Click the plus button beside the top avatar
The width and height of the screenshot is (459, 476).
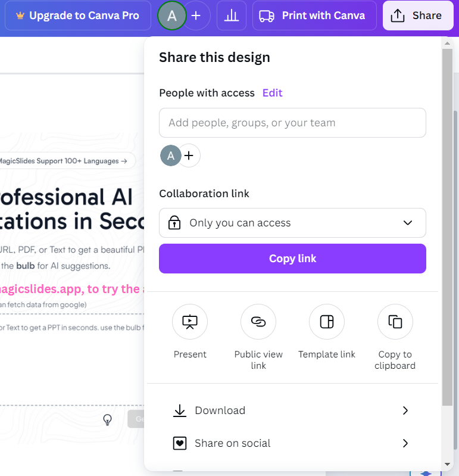click(196, 15)
